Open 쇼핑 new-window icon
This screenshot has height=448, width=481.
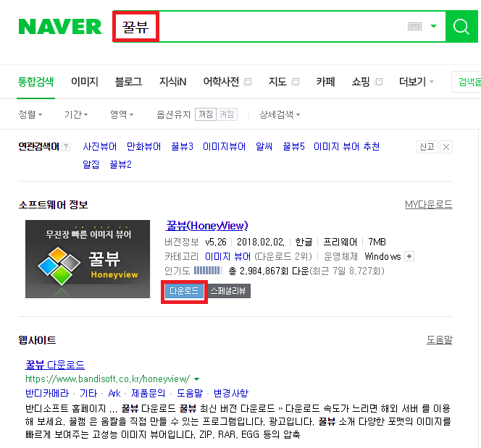(379, 82)
